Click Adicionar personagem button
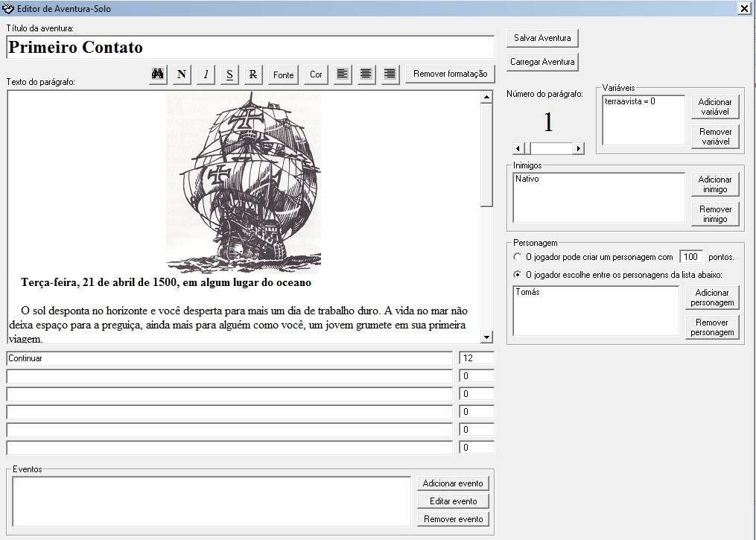This screenshot has width=756, height=540. click(x=712, y=297)
